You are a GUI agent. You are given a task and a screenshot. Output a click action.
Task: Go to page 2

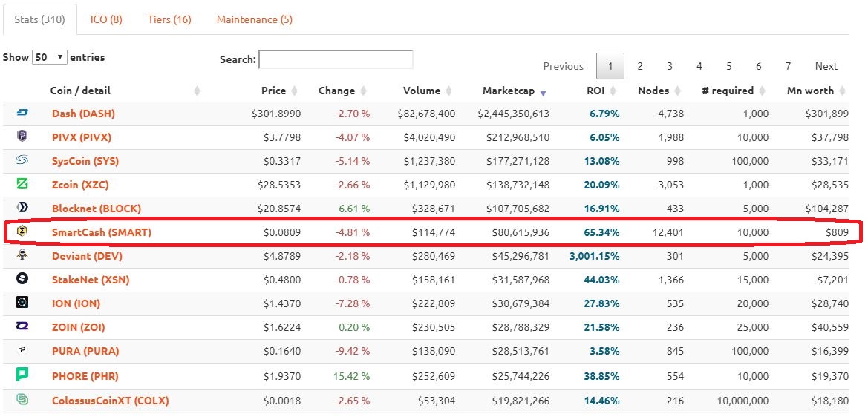[x=640, y=66]
